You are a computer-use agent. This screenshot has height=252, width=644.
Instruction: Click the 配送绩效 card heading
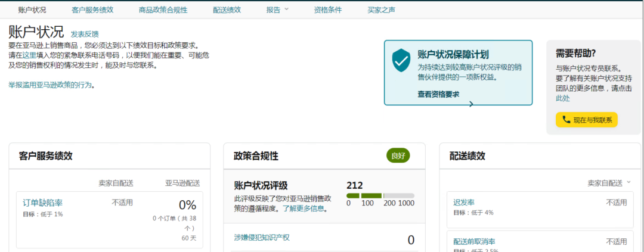(x=467, y=156)
